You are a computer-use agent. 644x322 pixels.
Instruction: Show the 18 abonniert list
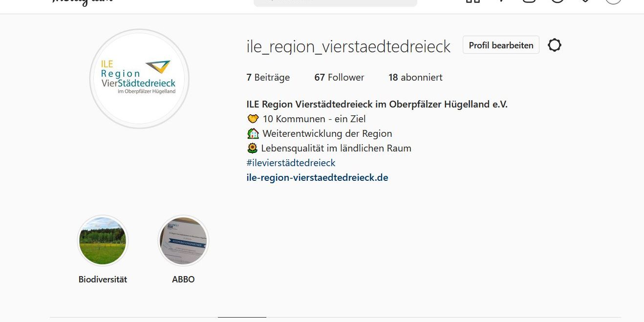pyautogui.click(x=415, y=77)
